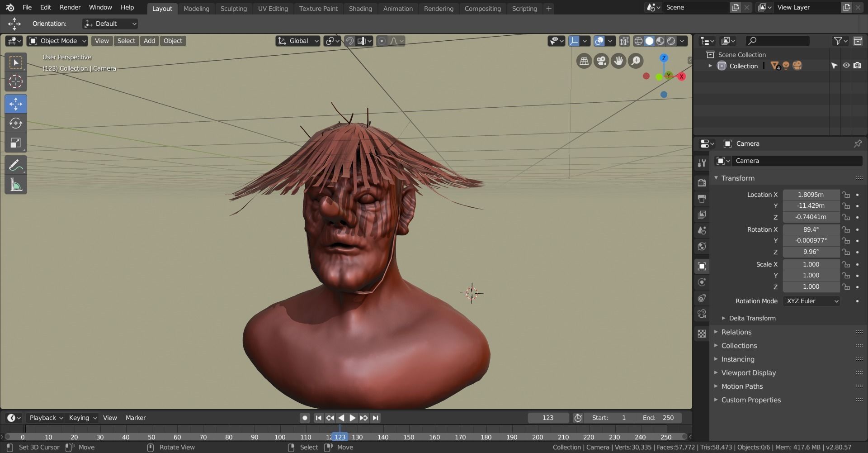Expand the Custom Properties panel
Screen dimensions: 868x453
751,400
